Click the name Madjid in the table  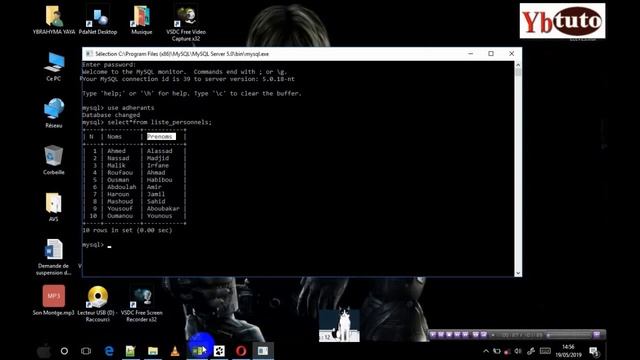point(158,158)
